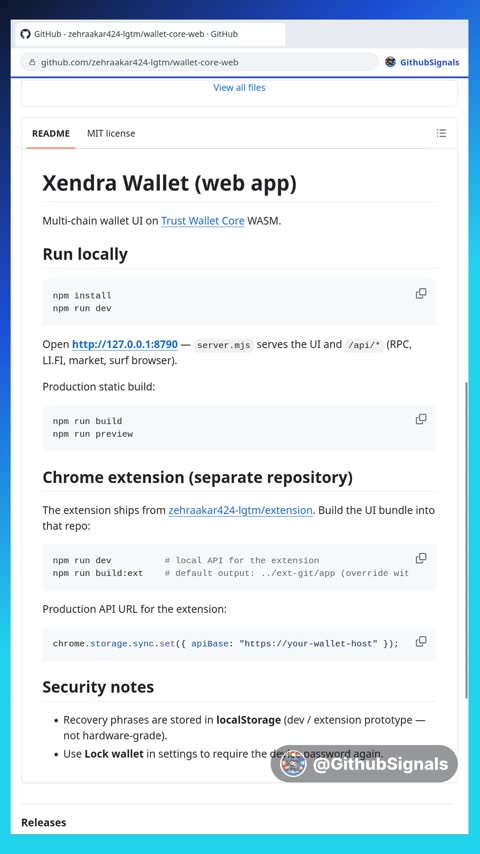480x854 pixels.
Task: Click the github.com address bar URL field
Action: 199,62
